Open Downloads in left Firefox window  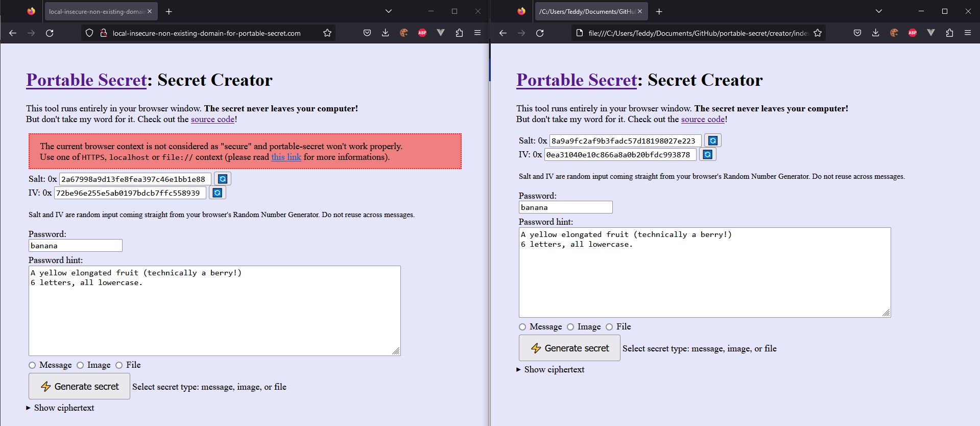pos(386,33)
